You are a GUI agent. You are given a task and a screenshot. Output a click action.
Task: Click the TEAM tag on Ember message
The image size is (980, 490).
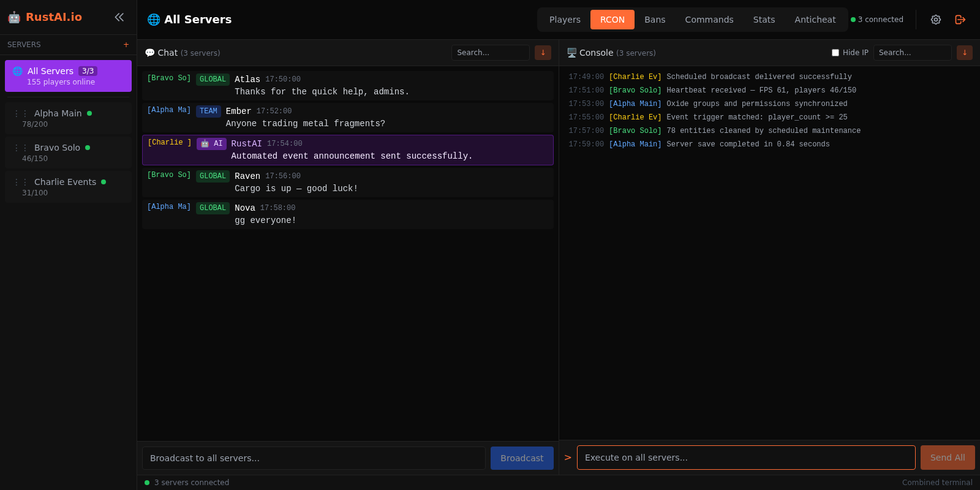pos(208,111)
